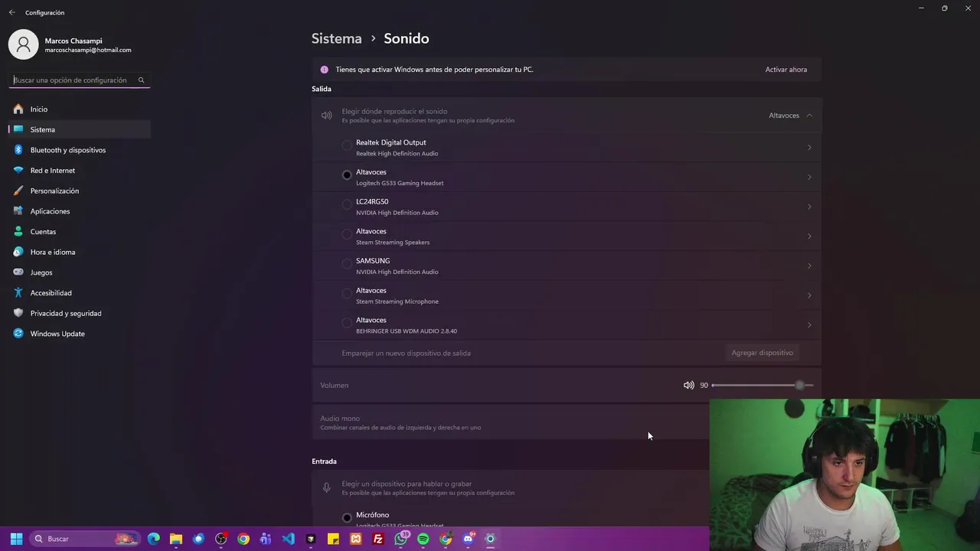Click the volume slider thumb
980x551 pixels.
(x=800, y=385)
